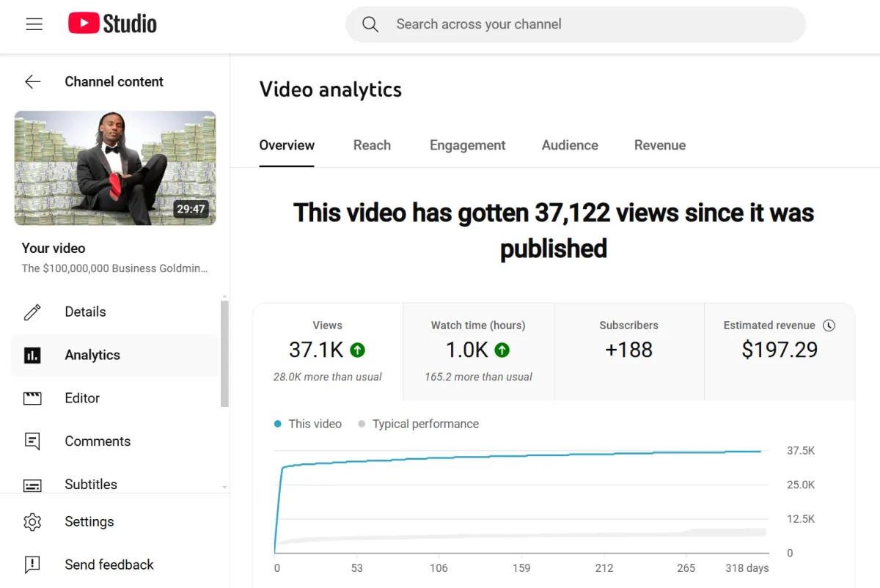Open Comments from the sidebar

coord(115,441)
